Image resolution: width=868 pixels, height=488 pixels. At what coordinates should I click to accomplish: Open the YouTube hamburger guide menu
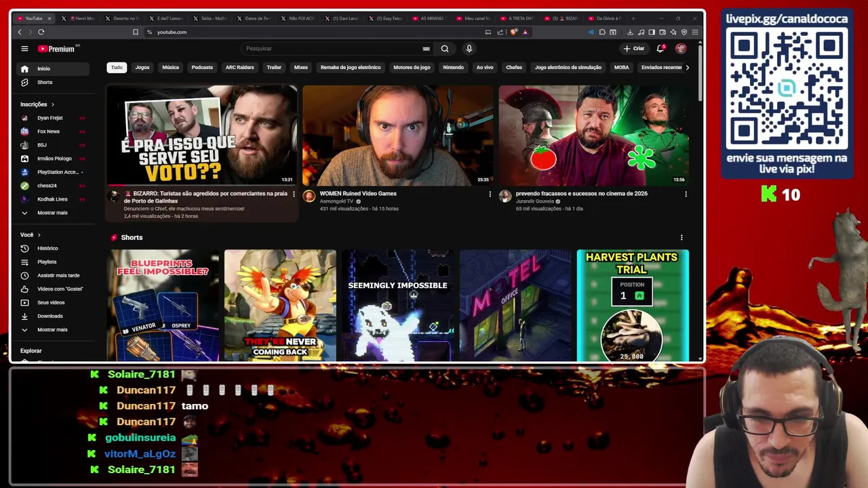pyautogui.click(x=24, y=49)
